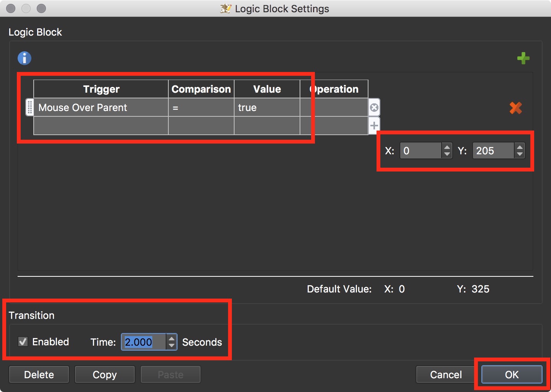Increase transition time with up arrow

click(x=172, y=338)
